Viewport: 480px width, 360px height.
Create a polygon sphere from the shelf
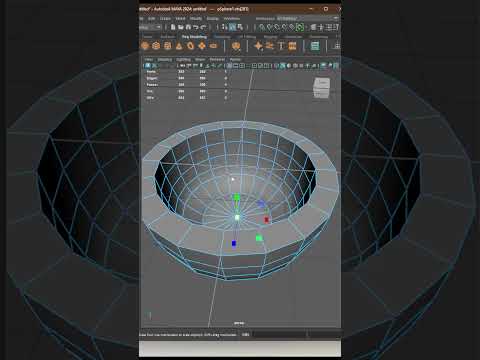pyautogui.click(x=145, y=46)
